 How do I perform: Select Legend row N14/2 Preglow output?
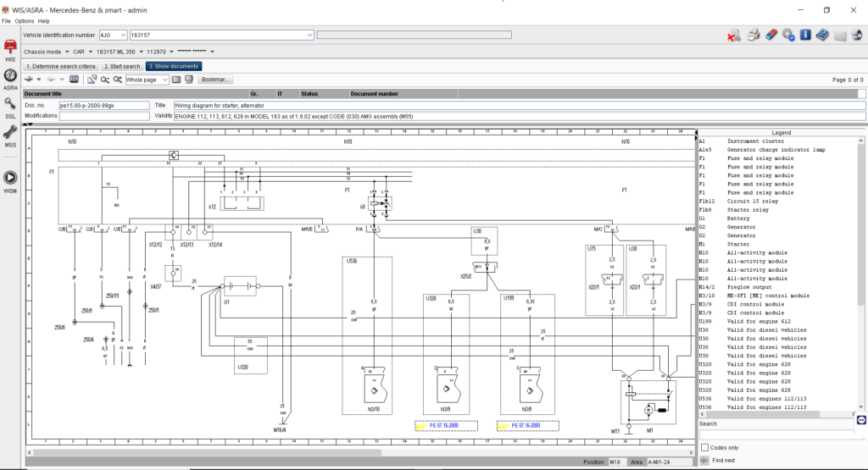pos(778,287)
